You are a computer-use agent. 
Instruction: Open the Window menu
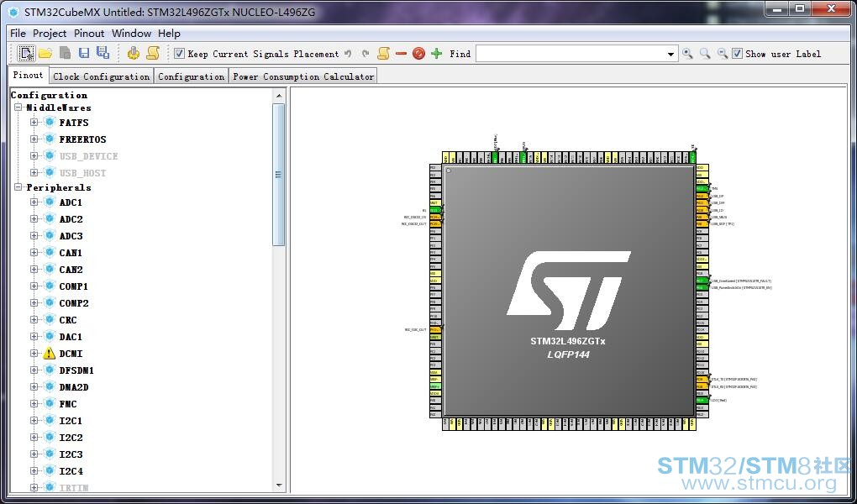coord(131,34)
